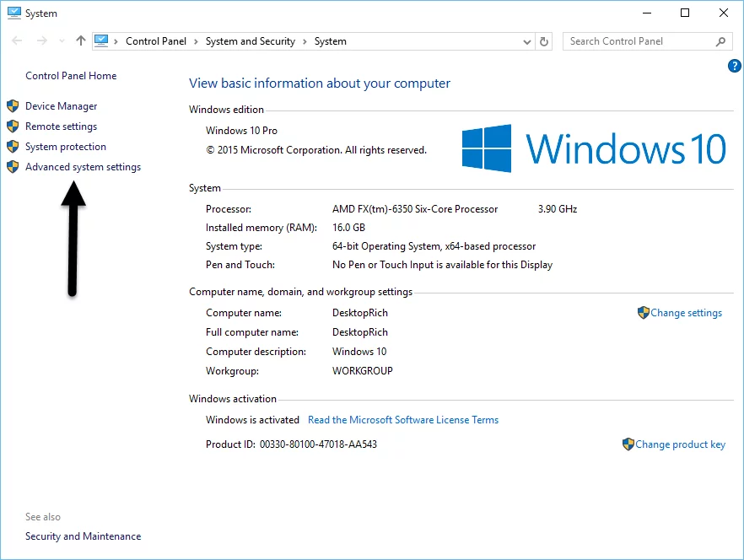The image size is (744, 560).
Task: Click the Change settings link
Action: tap(686, 313)
